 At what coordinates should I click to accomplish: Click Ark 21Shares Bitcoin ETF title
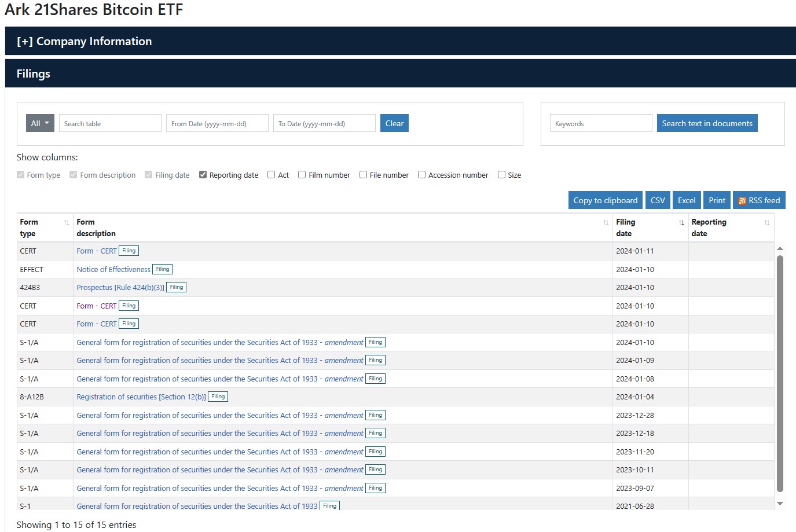click(94, 10)
